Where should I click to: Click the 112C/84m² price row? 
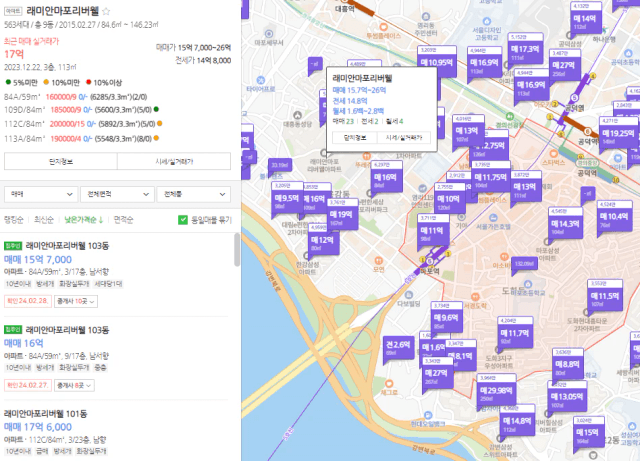click(83, 124)
